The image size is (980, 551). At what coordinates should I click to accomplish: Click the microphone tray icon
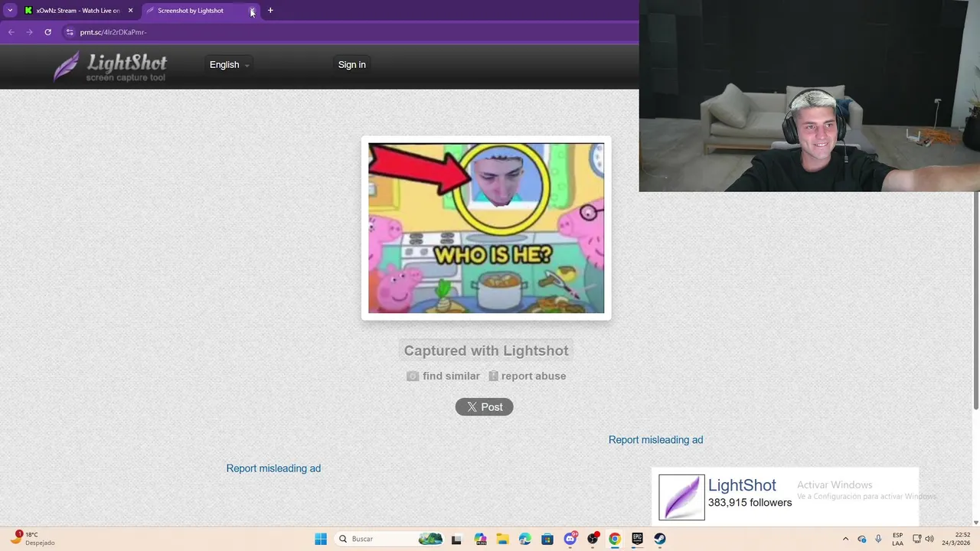(878, 539)
